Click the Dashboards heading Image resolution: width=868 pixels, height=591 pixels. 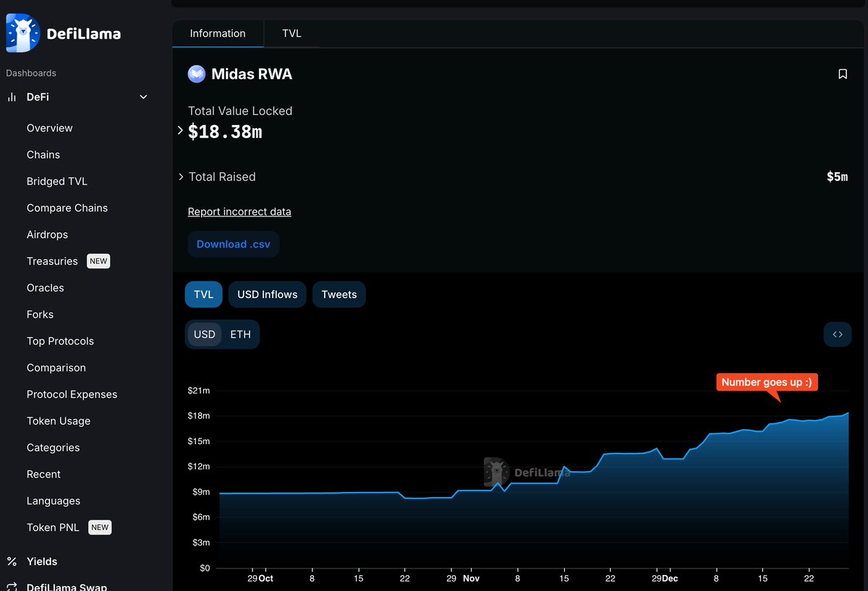click(31, 73)
